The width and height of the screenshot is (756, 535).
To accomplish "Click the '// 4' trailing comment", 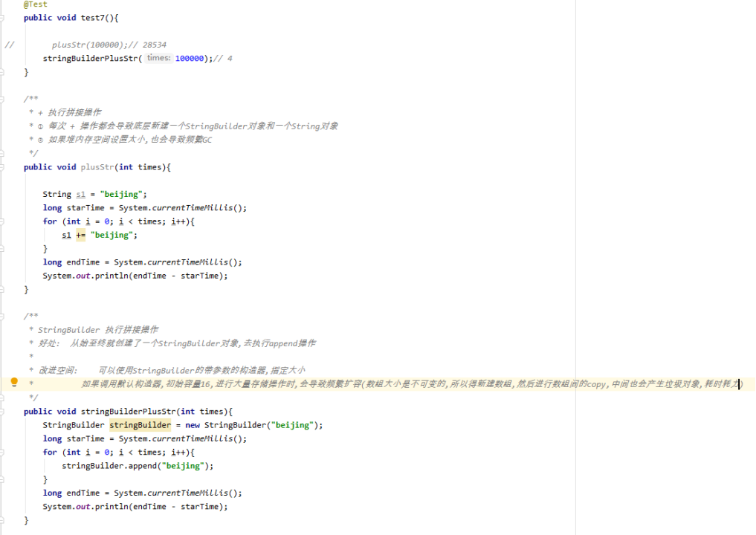I will [223, 58].
